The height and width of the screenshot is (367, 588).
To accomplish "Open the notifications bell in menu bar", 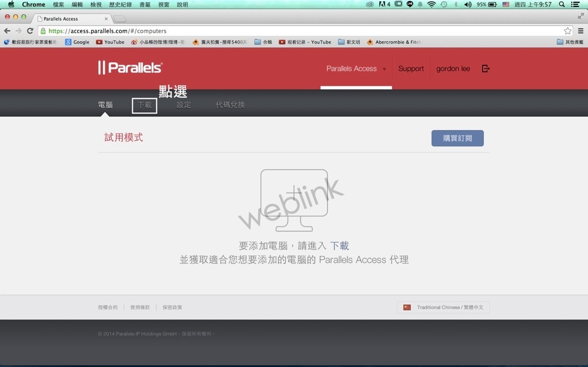I will tap(420, 5).
